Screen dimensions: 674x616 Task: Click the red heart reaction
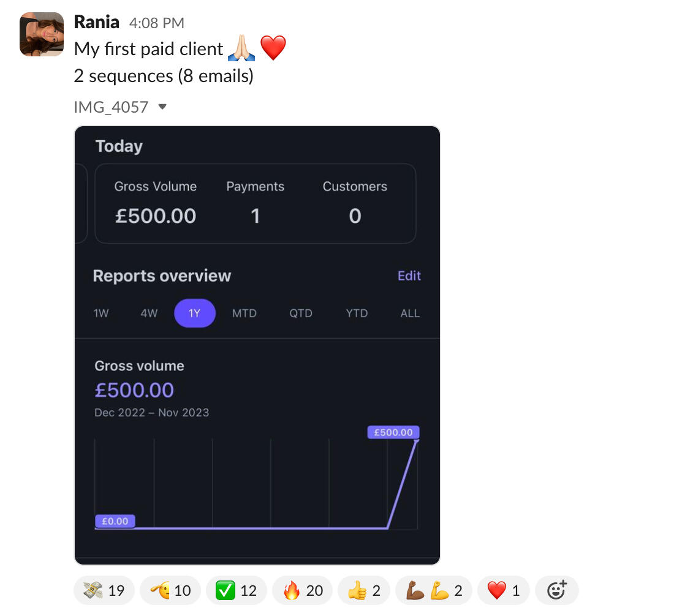pyautogui.click(x=503, y=590)
